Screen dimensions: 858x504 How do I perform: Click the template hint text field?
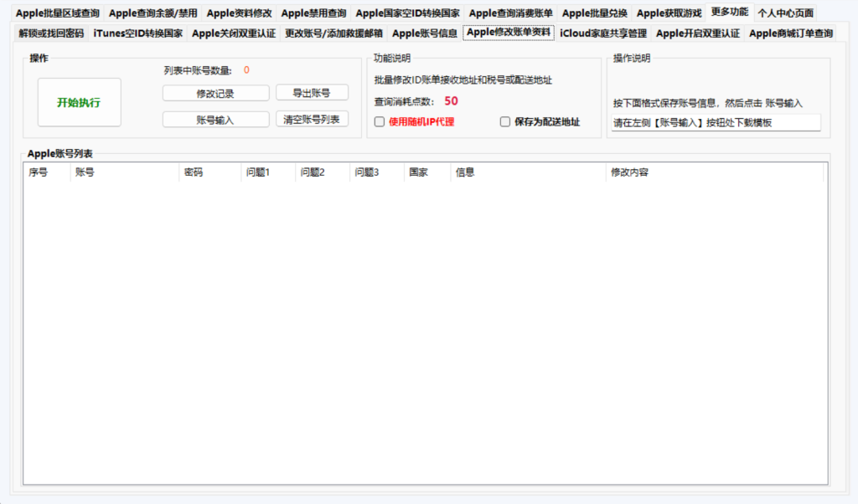coord(716,122)
